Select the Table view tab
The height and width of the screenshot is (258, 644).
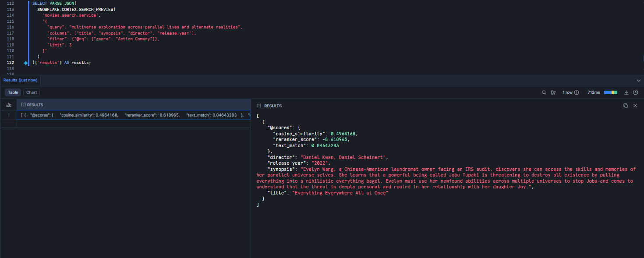[13, 92]
